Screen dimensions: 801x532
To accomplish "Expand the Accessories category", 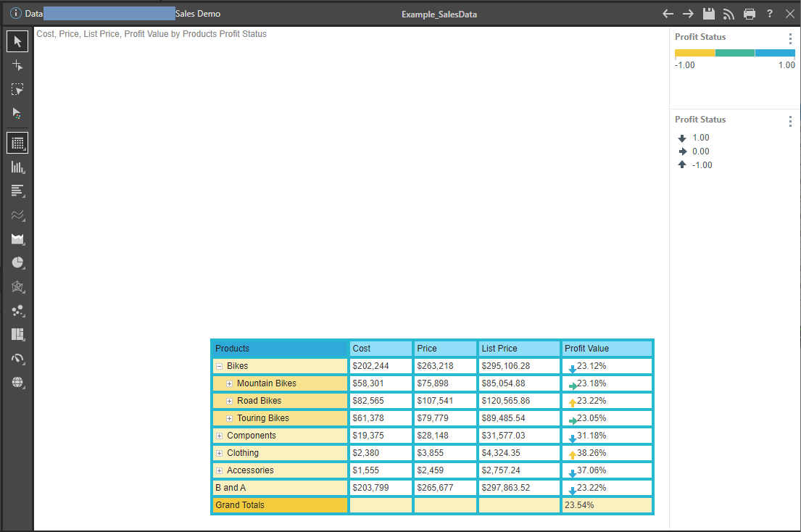I will [x=219, y=470].
